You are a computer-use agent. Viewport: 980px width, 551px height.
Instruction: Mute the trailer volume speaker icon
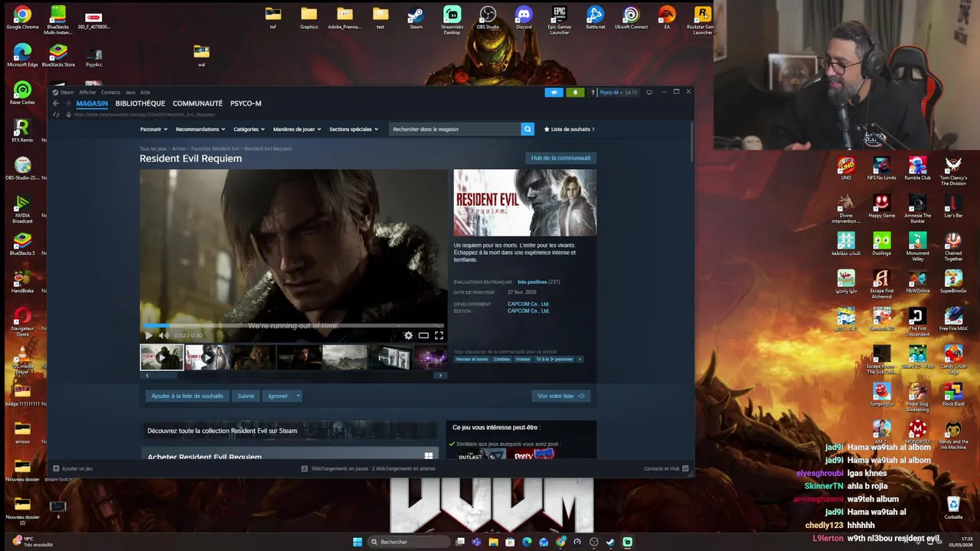163,335
